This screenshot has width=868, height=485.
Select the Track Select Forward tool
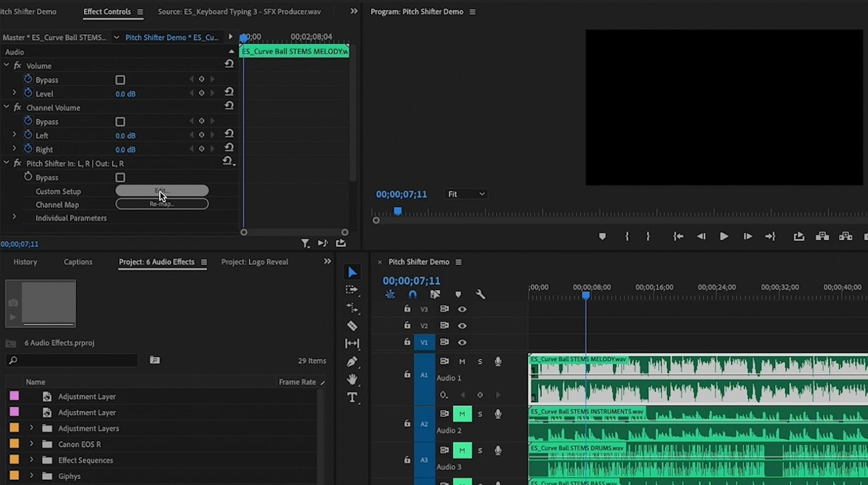point(352,290)
